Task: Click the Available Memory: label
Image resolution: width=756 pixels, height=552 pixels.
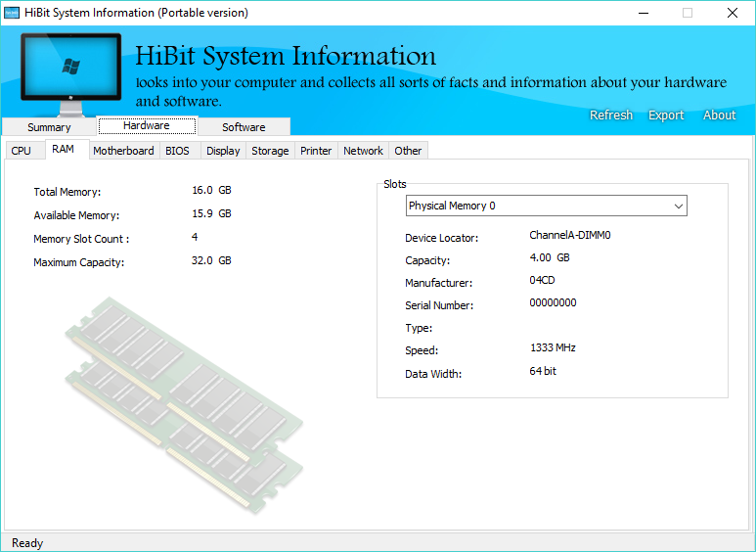Action: click(76, 215)
